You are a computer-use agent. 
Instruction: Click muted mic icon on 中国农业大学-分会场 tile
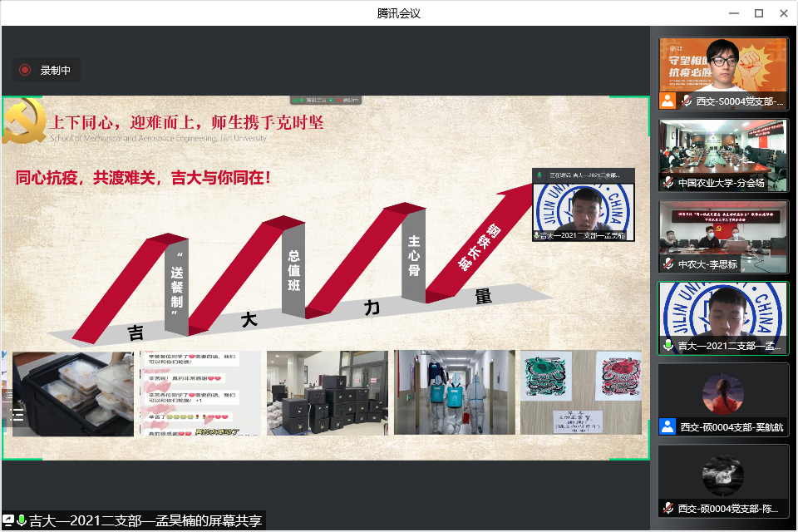click(668, 183)
